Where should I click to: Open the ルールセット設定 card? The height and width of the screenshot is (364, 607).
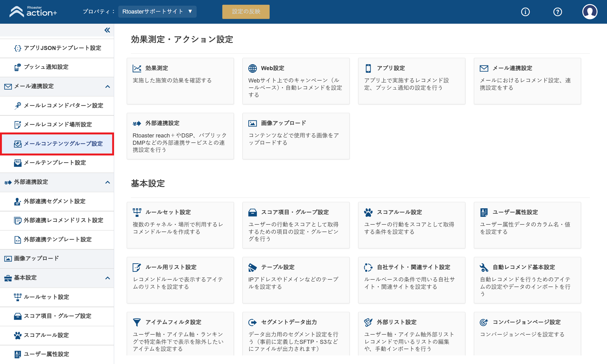[180, 225]
